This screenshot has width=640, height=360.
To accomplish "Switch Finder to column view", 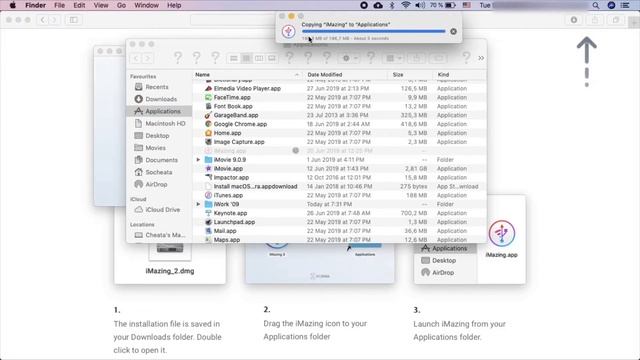I will pyautogui.click(x=259, y=58).
